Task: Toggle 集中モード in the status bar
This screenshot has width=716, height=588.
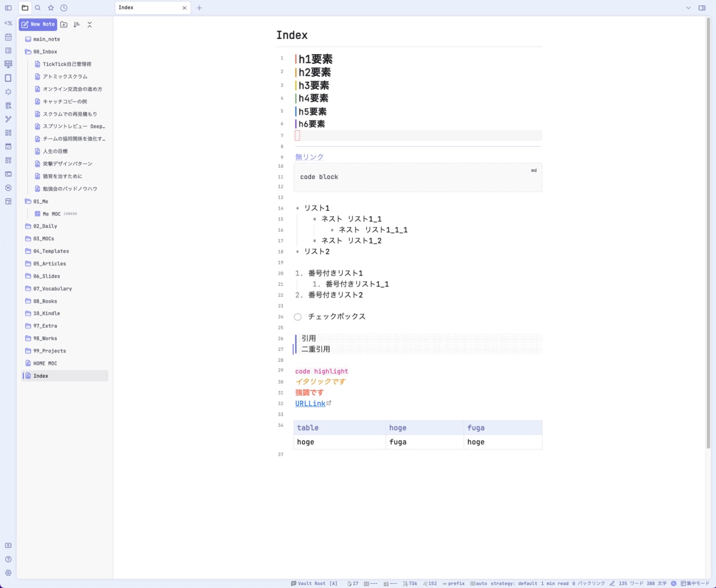Action: [x=695, y=583]
